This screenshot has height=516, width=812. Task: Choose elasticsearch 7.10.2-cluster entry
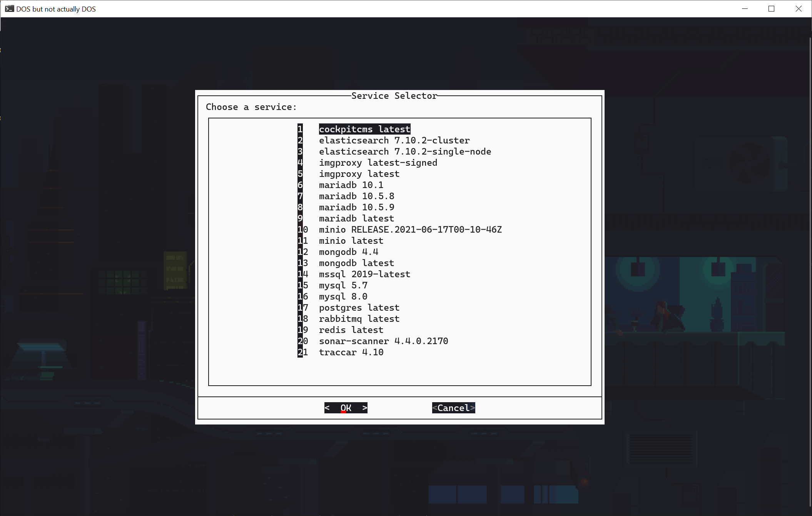(394, 140)
